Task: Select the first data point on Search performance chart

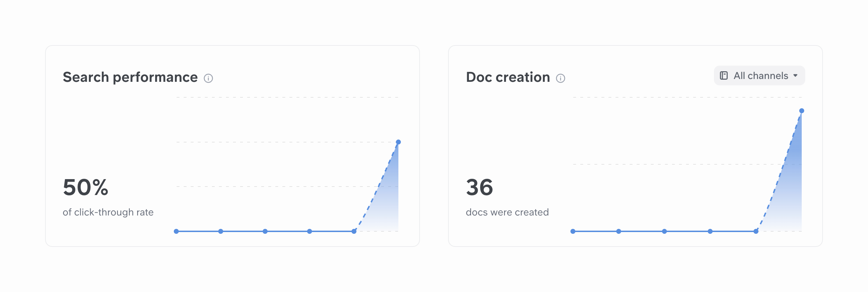Action: click(x=176, y=231)
